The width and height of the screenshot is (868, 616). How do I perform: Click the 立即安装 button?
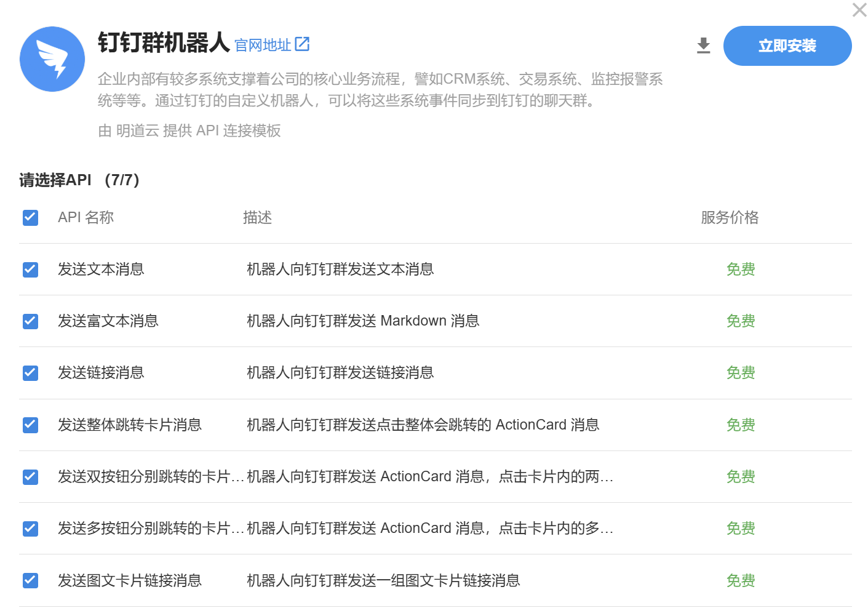(787, 46)
